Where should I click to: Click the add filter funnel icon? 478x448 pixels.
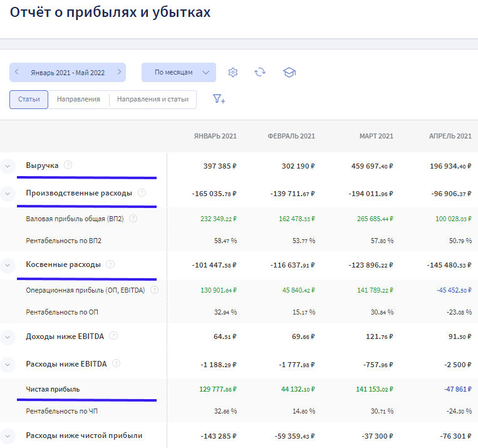coord(219,99)
